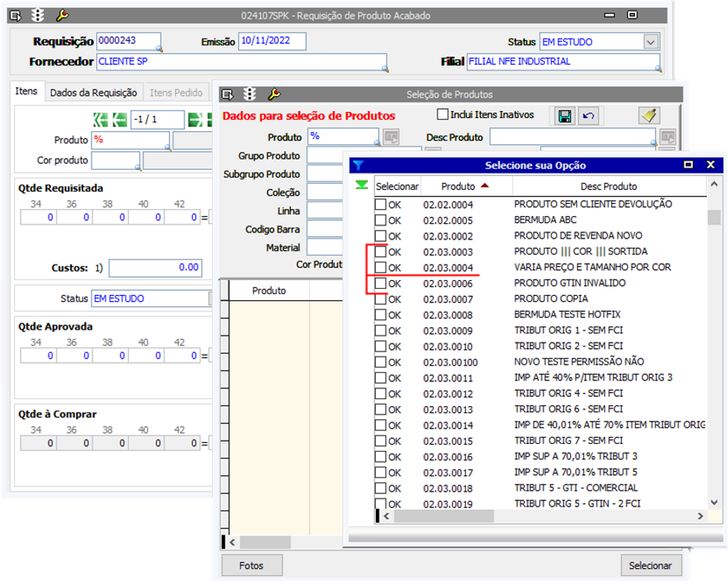This screenshot has width=728, height=585.
Task: Click the notes icon in Requisição title bar
Action: pos(17,15)
